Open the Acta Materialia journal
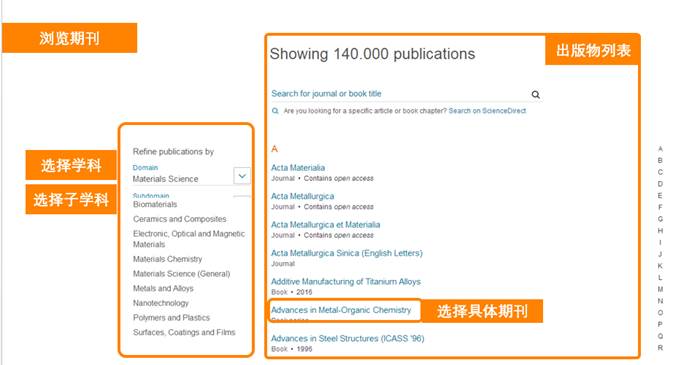 tap(298, 168)
